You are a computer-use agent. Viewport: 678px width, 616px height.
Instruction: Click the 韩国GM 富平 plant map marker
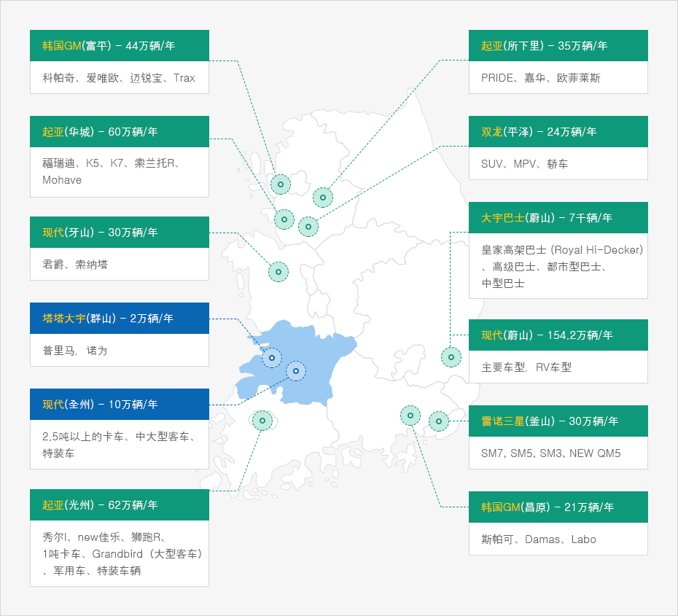click(x=280, y=184)
